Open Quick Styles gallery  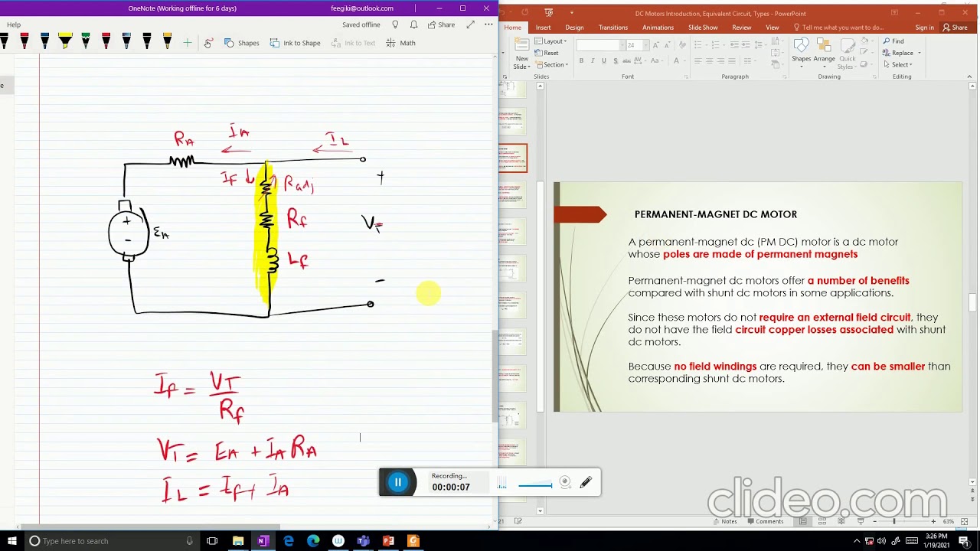[847, 53]
